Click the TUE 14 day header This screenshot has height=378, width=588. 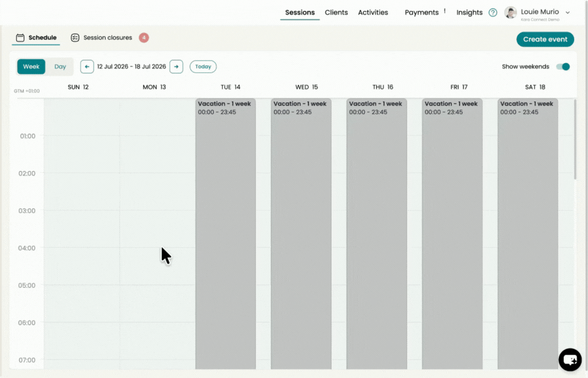coord(230,87)
